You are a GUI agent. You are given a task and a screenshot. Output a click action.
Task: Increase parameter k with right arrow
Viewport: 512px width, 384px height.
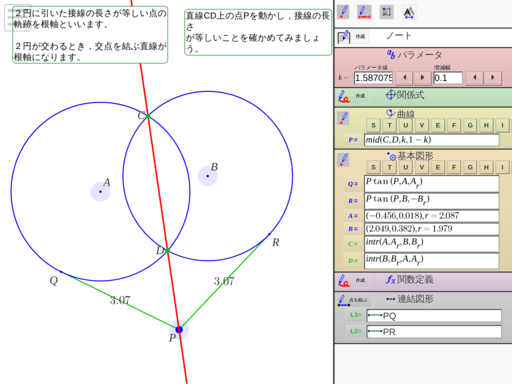(x=422, y=78)
